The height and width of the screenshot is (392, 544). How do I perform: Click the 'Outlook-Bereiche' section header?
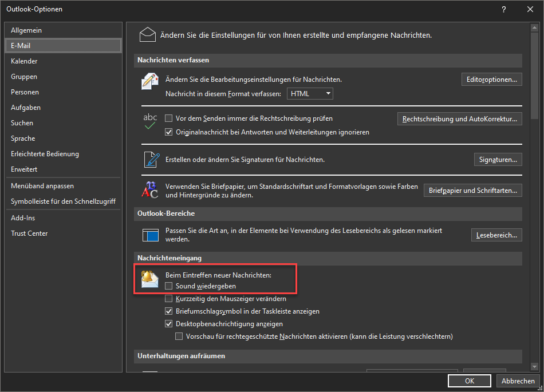tap(328, 213)
